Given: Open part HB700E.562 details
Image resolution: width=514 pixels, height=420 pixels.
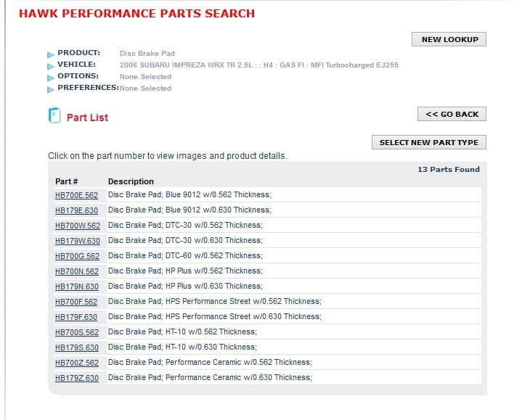Looking at the screenshot, I should point(76,195).
